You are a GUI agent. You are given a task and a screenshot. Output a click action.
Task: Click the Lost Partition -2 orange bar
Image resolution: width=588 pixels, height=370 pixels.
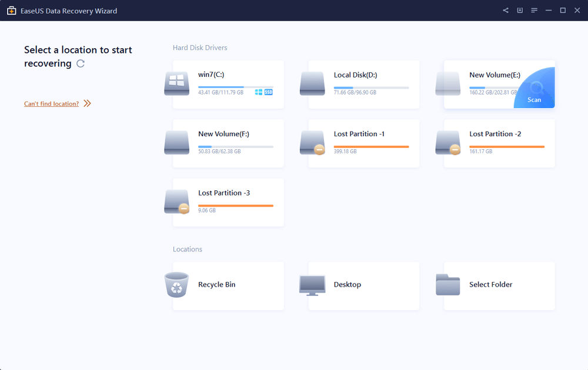[x=507, y=146]
